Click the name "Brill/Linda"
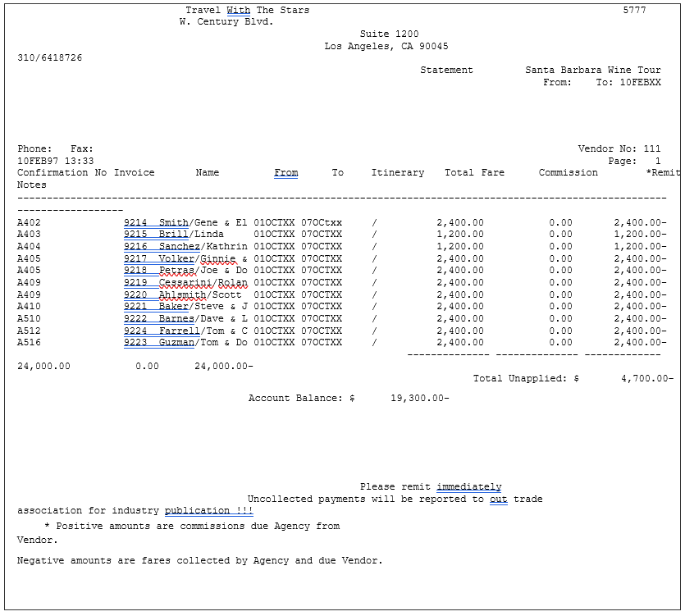 tap(191, 234)
